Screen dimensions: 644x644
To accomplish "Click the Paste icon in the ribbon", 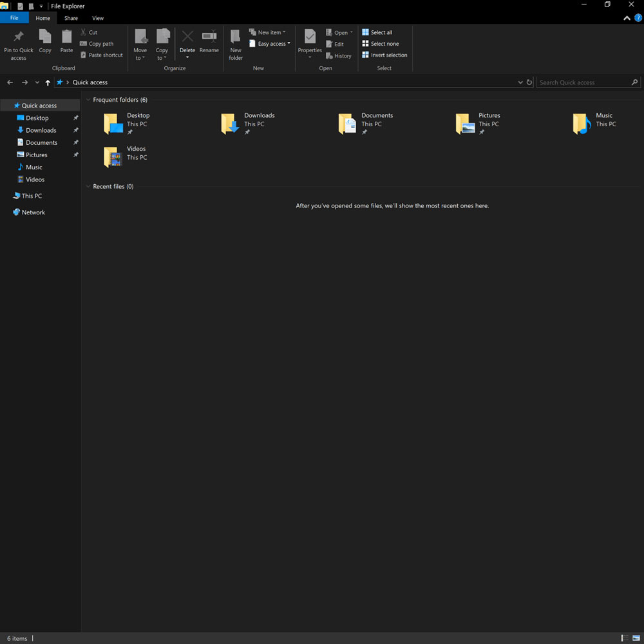I will pyautogui.click(x=66, y=37).
